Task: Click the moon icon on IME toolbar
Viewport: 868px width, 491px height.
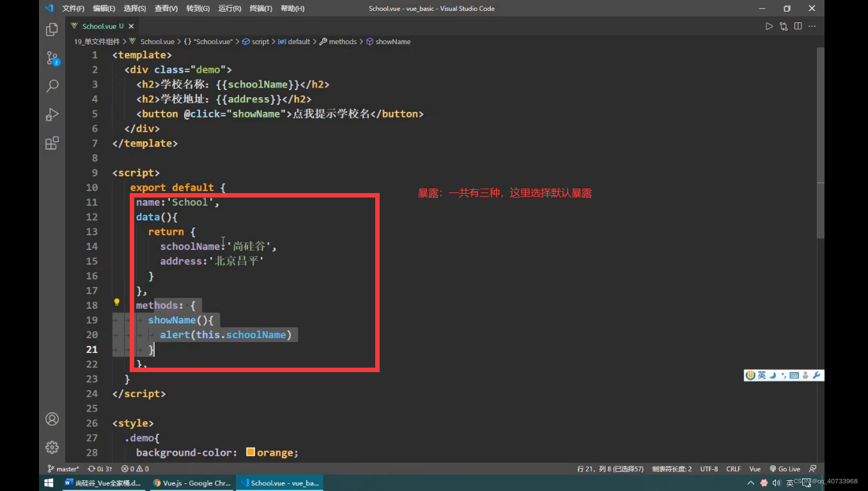Action: click(772, 375)
